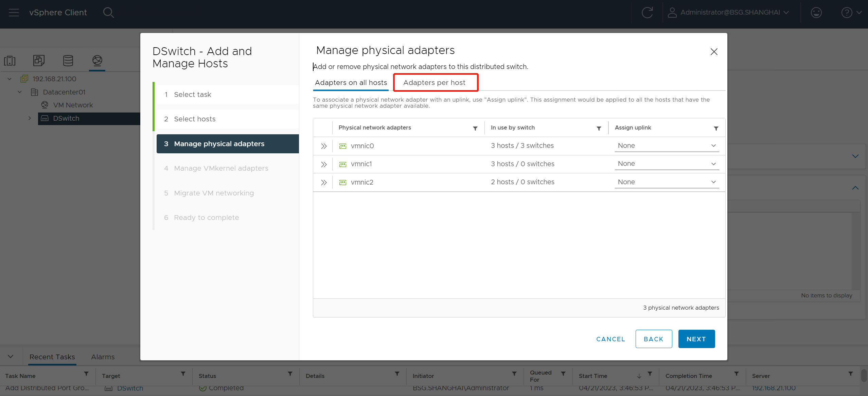Open the help question mark menu
The width and height of the screenshot is (868, 396).
pyautogui.click(x=851, y=13)
